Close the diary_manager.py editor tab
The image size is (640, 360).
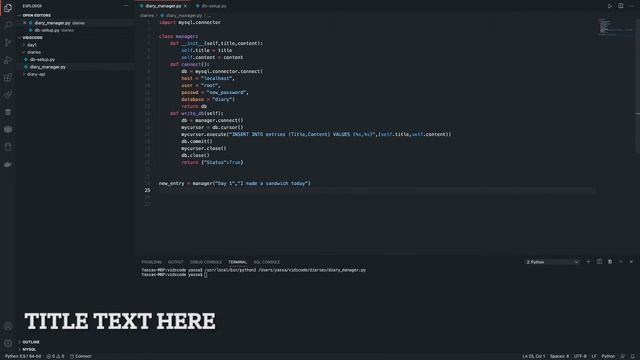point(186,6)
